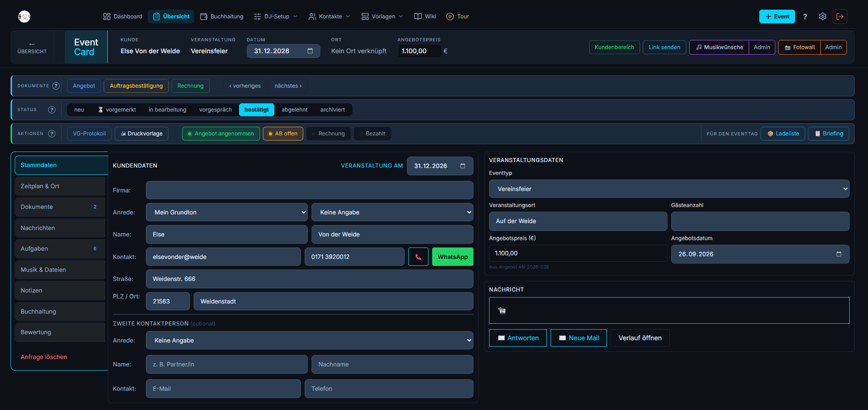Create new Event with plus button
The height and width of the screenshot is (410, 868).
tap(777, 17)
